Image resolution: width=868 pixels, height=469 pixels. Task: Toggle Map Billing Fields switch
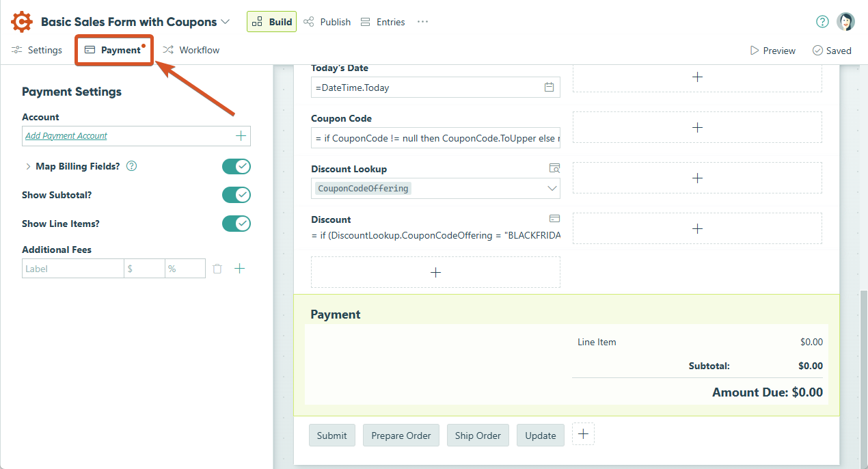[236, 166]
